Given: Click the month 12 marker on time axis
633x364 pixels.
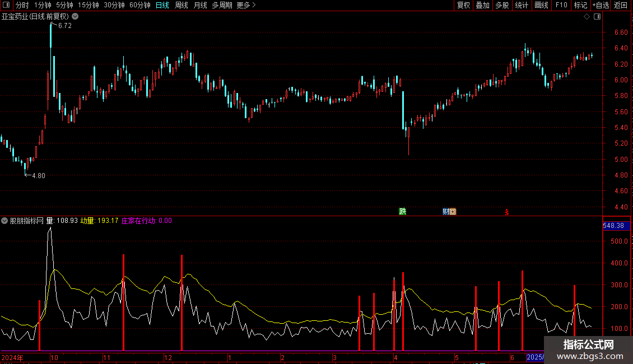Looking at the screenshot, I should pyautogui.click(x=168, y=357).
